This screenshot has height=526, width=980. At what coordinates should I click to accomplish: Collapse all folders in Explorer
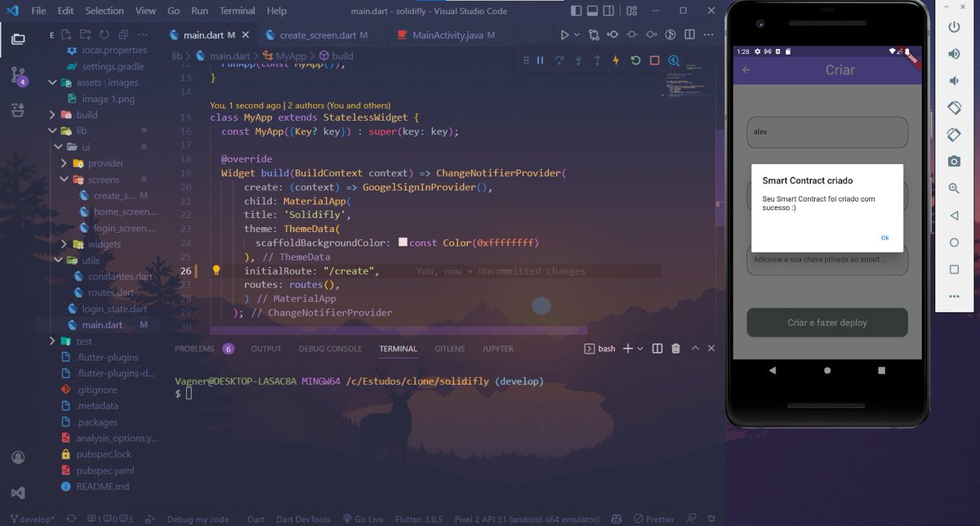tap(122, 35)
